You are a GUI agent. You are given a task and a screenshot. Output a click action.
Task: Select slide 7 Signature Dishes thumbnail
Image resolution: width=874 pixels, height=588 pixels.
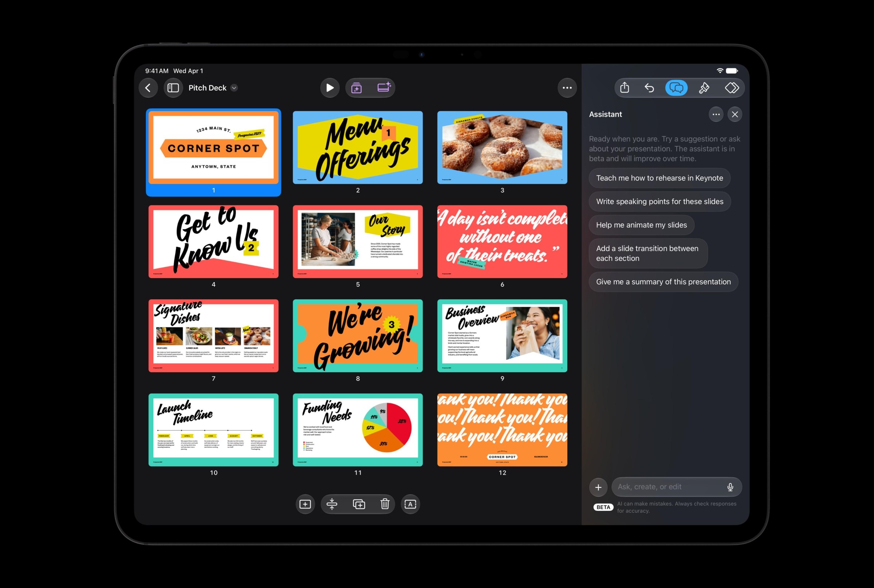pyautogui.click(x=213, y=336)
